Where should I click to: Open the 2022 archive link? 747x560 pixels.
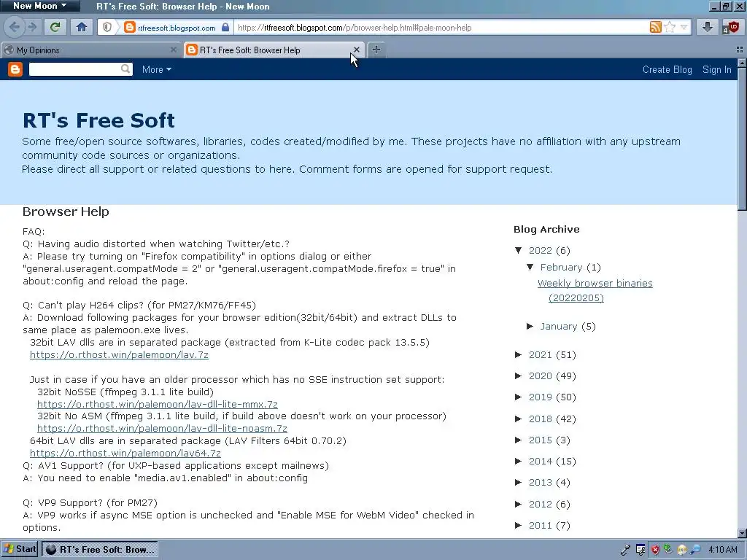[x=541, y=251]
